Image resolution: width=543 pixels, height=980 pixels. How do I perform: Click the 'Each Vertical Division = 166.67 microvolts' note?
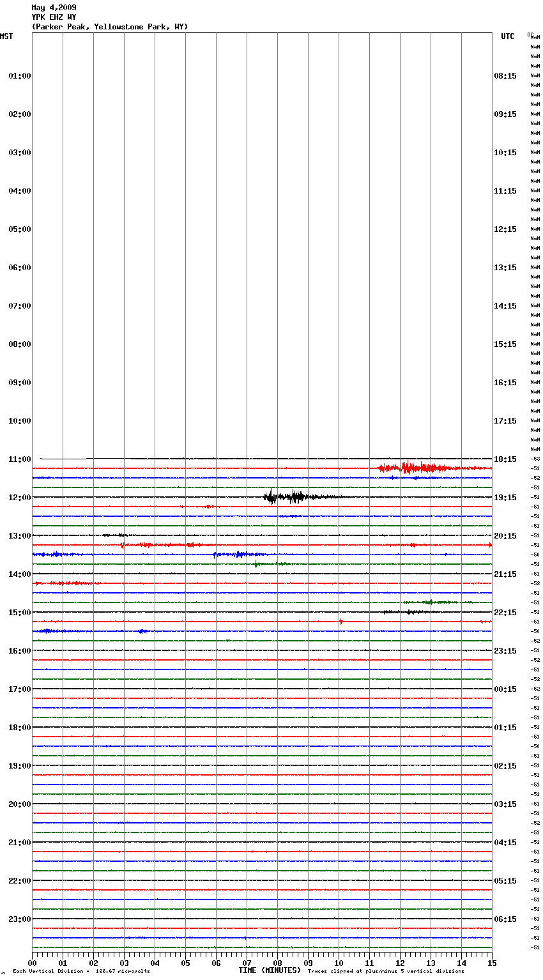click(x=82, y=972)
